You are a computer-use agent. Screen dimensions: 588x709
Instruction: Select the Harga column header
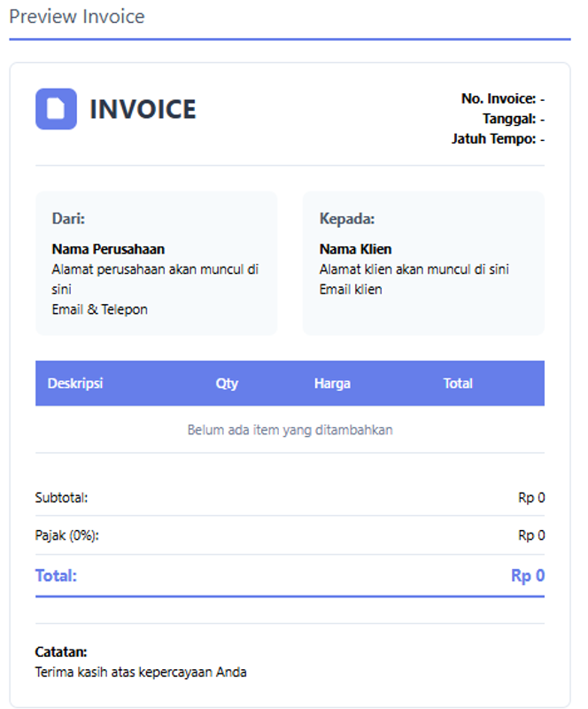pyautogui.click(x=331, y=383)
